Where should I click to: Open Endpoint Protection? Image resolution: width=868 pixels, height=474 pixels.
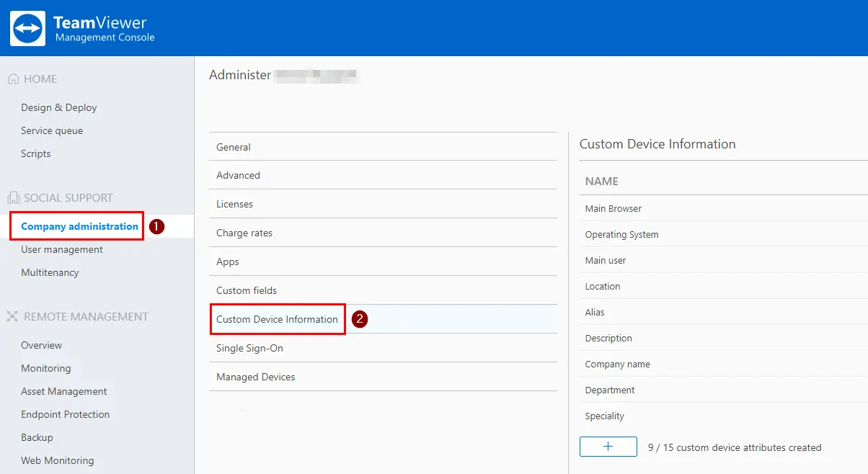coord(66,414)
